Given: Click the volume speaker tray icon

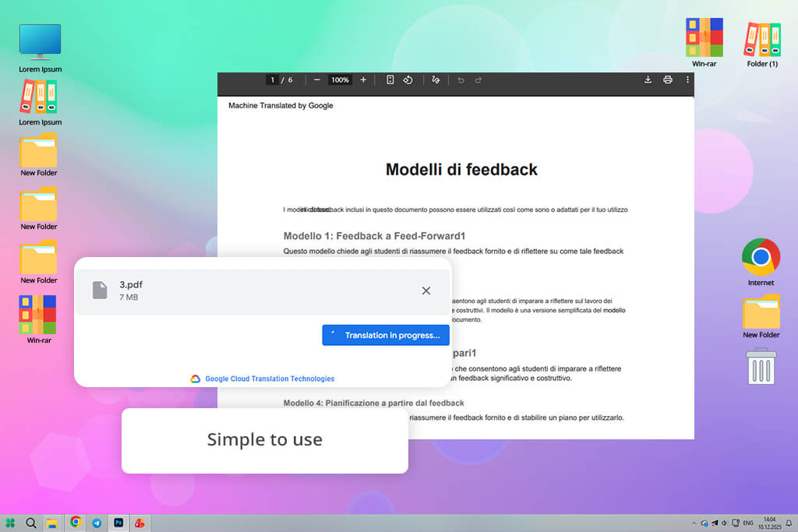Looking at the screenshot, I should (x=724, y=523).
